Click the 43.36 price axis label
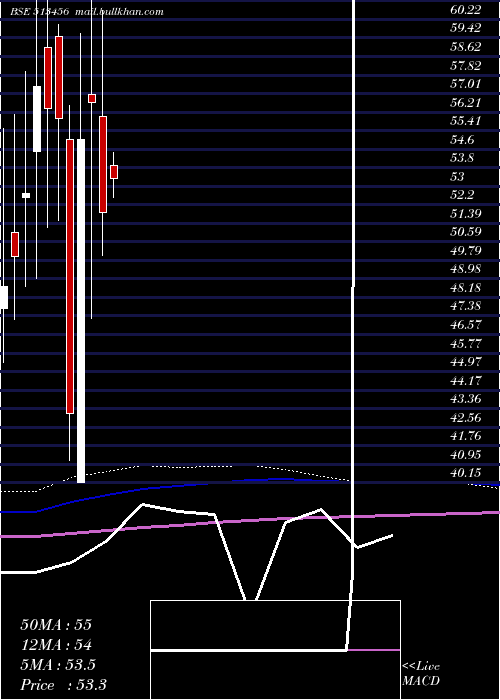This screenshot has height=700, width=500. (x=466, y=399)
